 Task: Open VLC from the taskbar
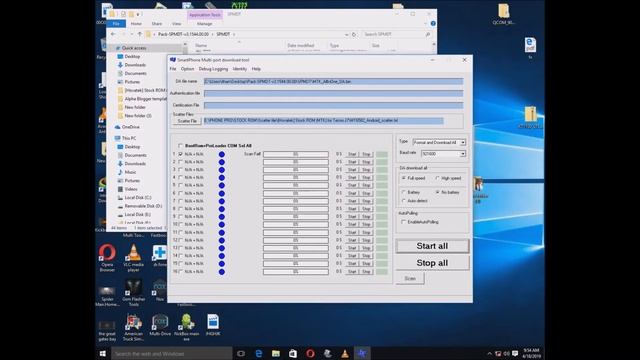345,353
